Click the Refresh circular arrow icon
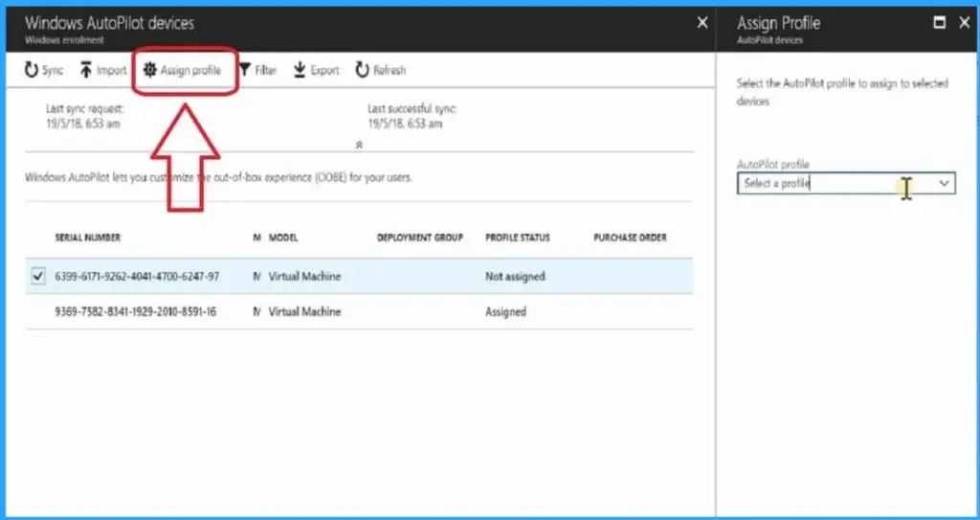Screen dimensions: 980x520 point(362,70)
